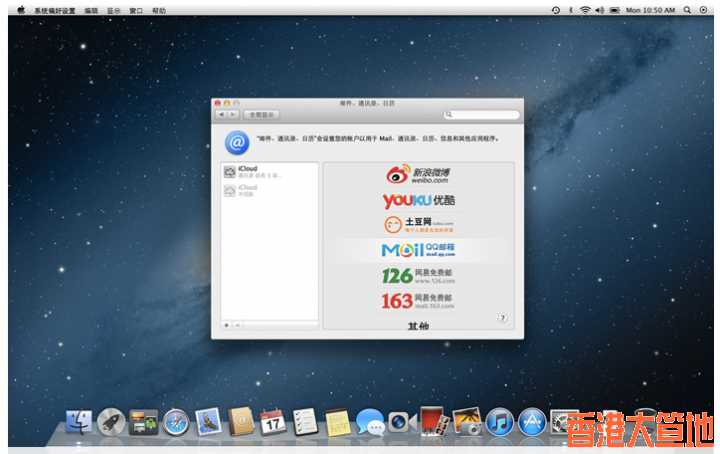Open the 显示 menu
The height and width of the screenshot is (454, 720).
coord(113,11)
